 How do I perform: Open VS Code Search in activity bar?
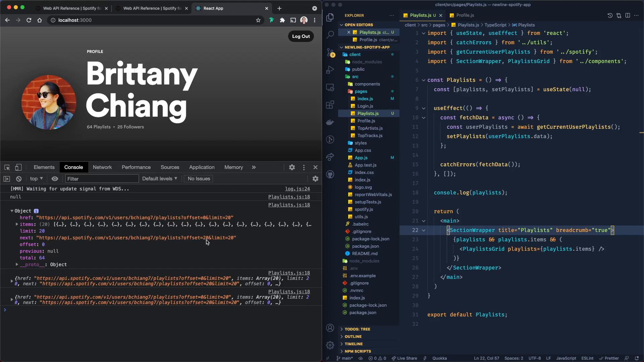pos(330,34)
